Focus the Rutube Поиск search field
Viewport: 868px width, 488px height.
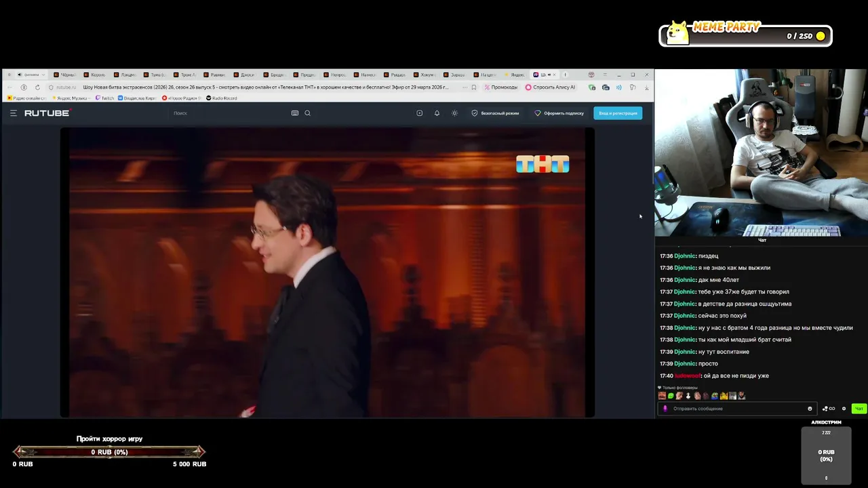pyautogui.click(x=229, y=113)
